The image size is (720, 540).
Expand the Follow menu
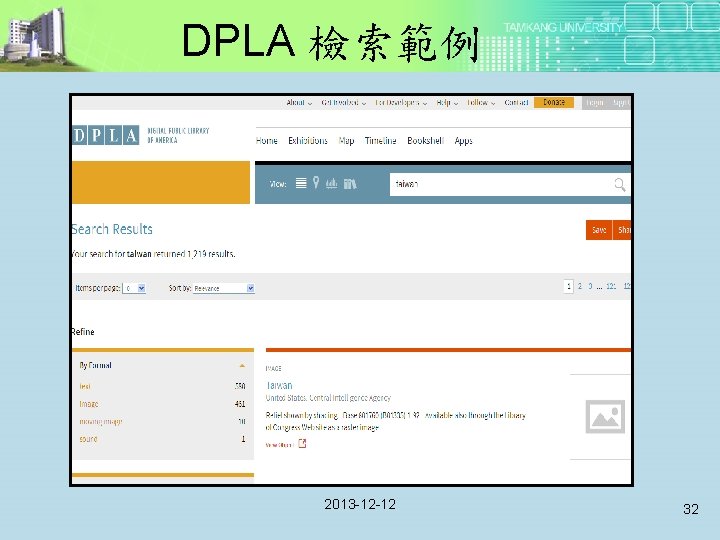(481, 102)
